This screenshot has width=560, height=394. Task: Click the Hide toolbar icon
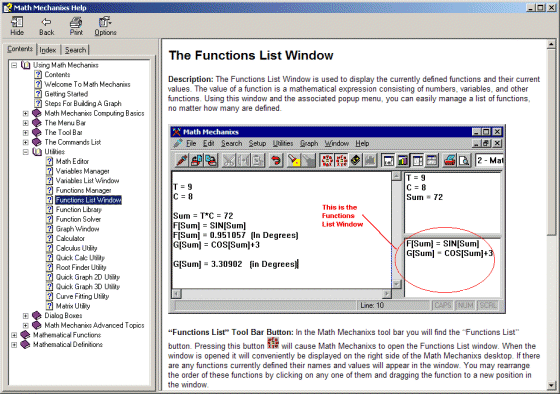(x=17, y=22)
